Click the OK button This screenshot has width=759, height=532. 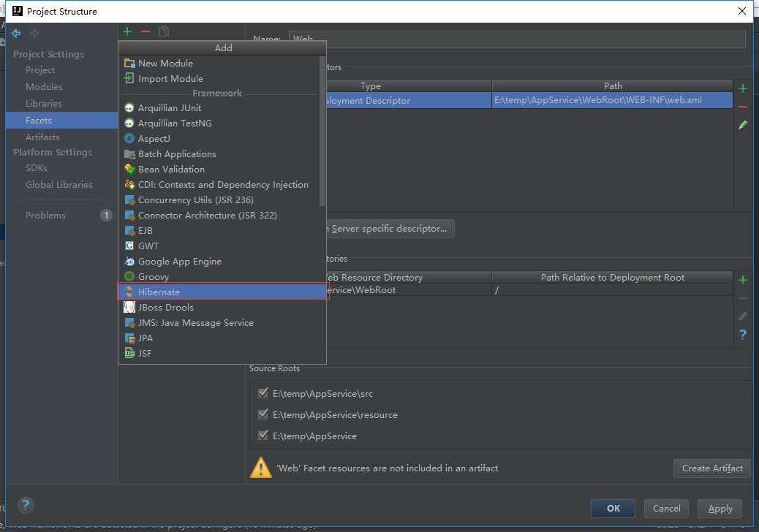613,509
